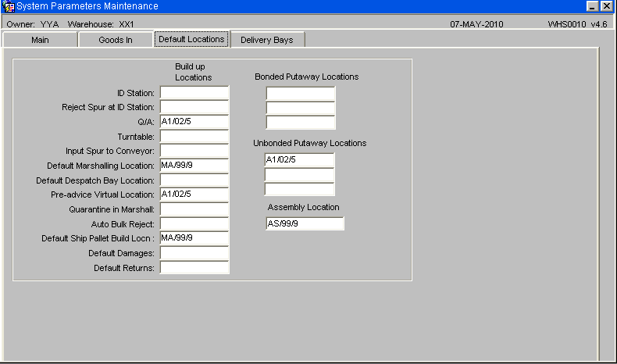
Task: Click the Default Despatch Bay Location field
Action: (x=194, y=180)
